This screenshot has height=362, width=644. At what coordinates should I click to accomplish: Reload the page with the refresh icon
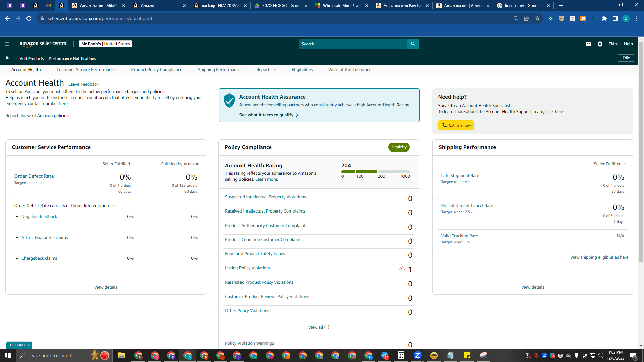[29, 18]
